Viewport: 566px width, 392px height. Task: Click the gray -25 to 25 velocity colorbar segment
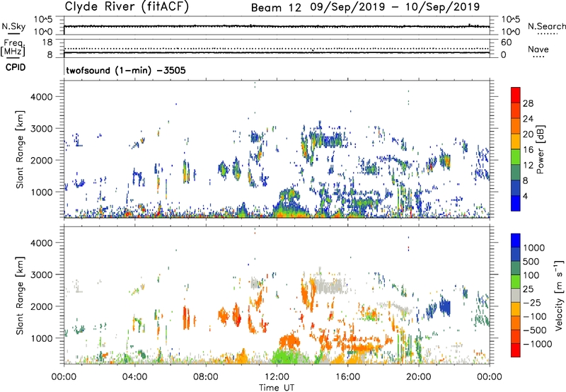pyautogui.click(x=516, y=295)
